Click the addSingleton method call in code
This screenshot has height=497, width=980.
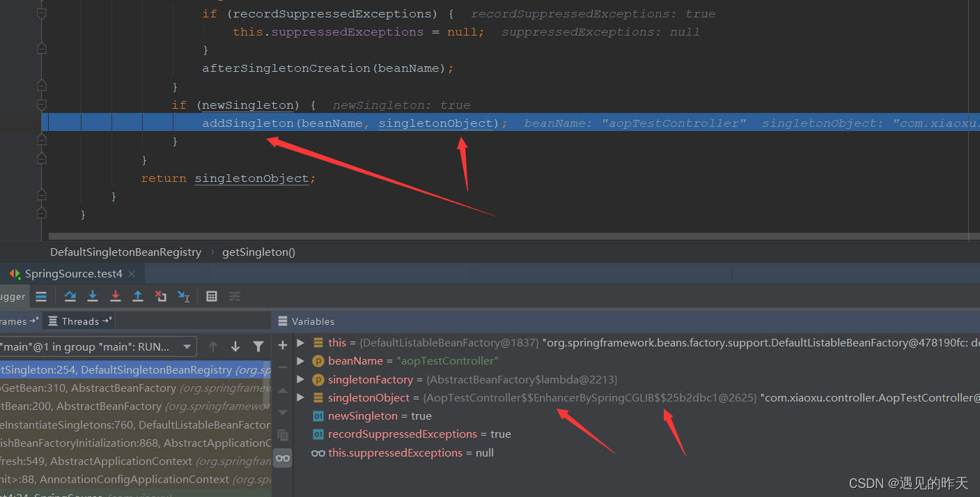[248, 123]
